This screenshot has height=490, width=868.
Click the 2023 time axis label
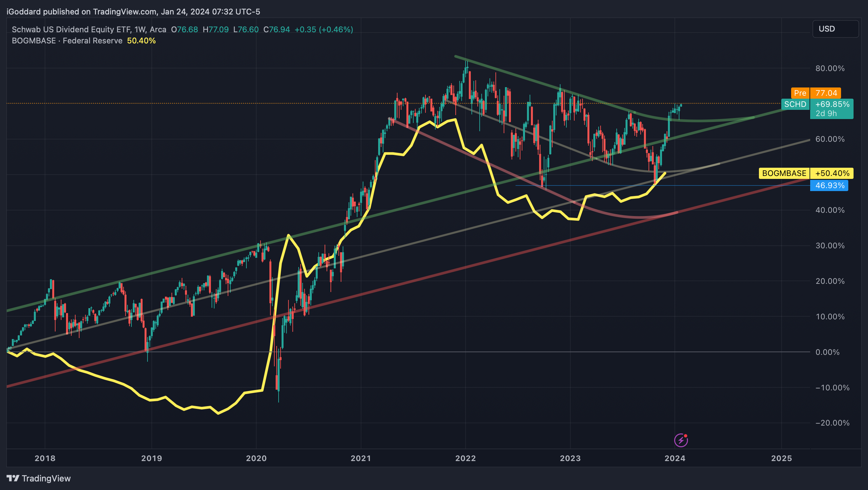click(570, 458)
